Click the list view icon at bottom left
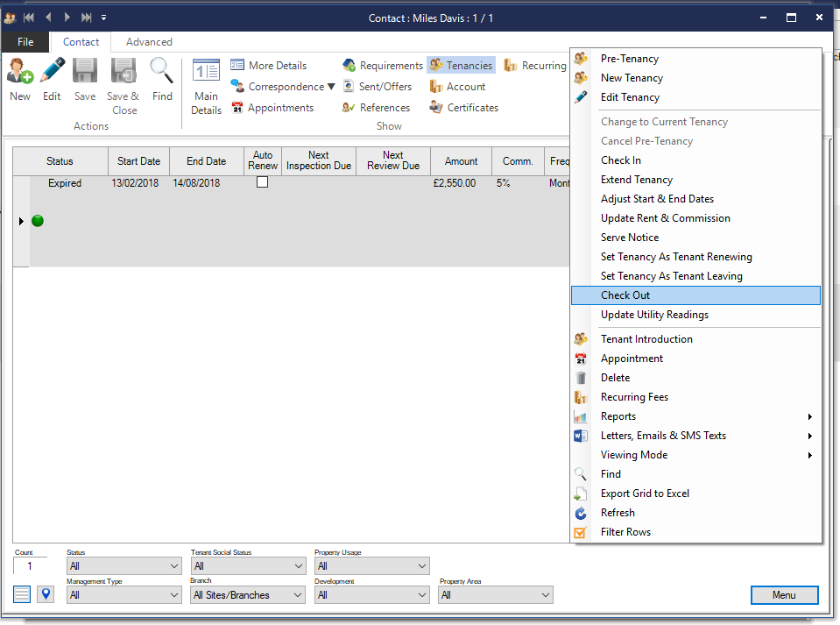Image resolution: width=840 pixels, height=625 pixels. [22, 594]
